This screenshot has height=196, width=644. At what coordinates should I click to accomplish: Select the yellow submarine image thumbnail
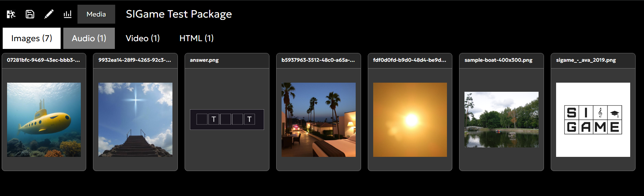pyautogui.click(x=44, y=120)
